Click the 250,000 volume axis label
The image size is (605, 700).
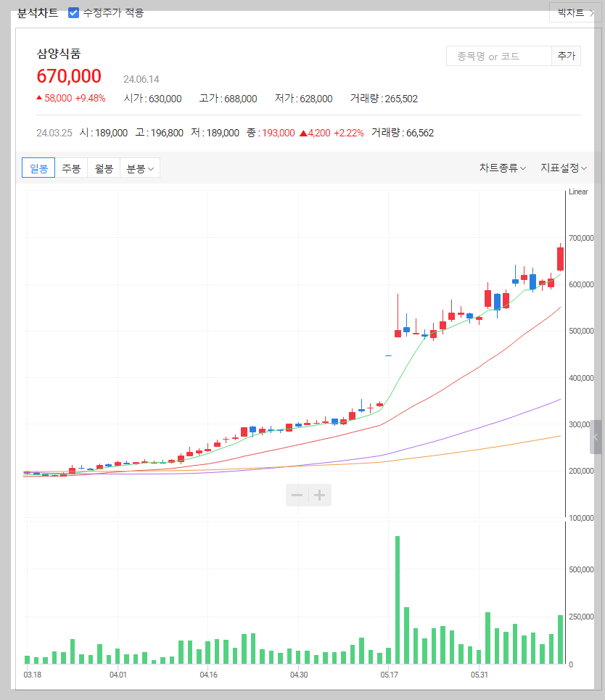point(581,617)
